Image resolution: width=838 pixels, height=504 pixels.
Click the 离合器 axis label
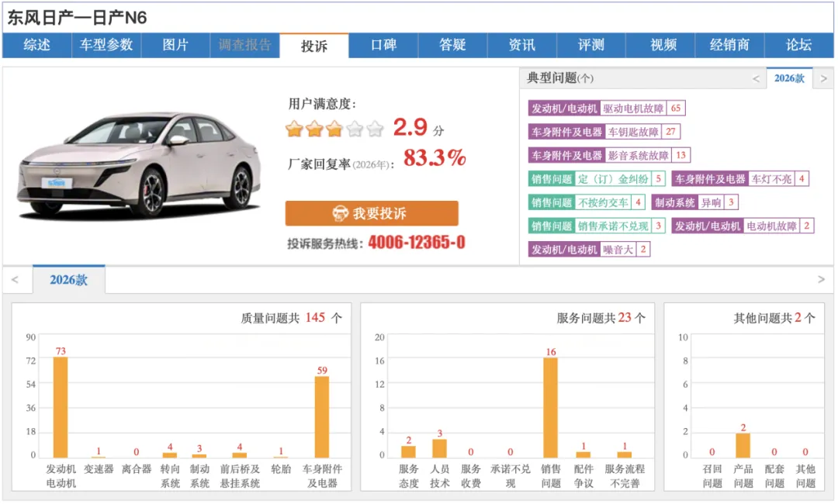point(137,469)
